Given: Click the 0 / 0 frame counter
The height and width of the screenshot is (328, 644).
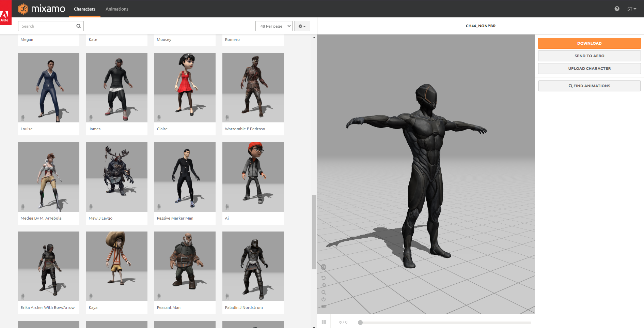Looking at the screenshot, I should [343, 322].
